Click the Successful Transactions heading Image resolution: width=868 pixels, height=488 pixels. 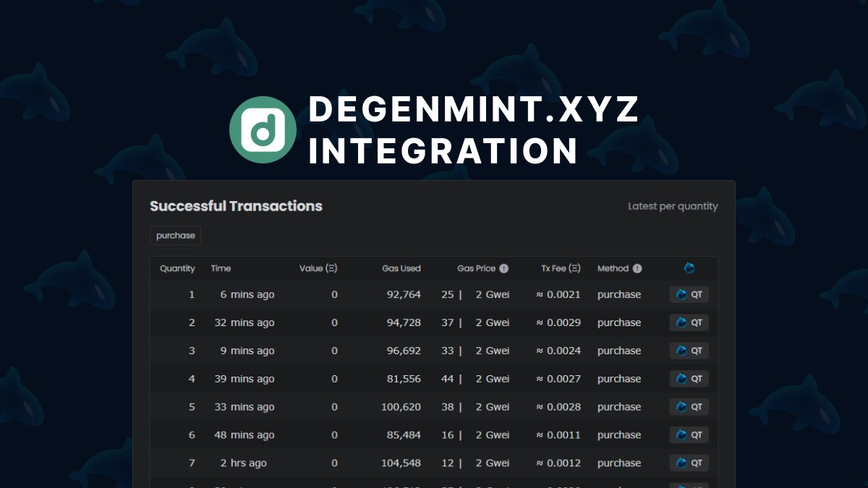(236, 206)
